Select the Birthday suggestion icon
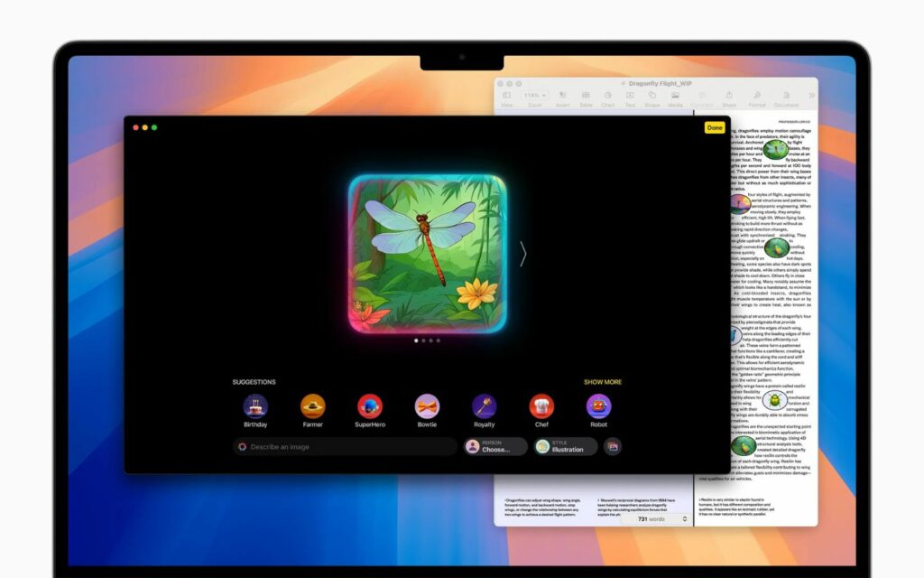This screenshot has height=578, width=924. coord(254,408)
